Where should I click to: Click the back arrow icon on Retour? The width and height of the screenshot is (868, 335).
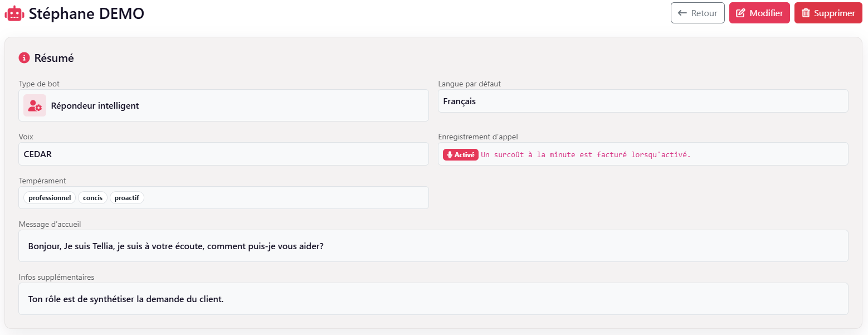tap(682, 13)
